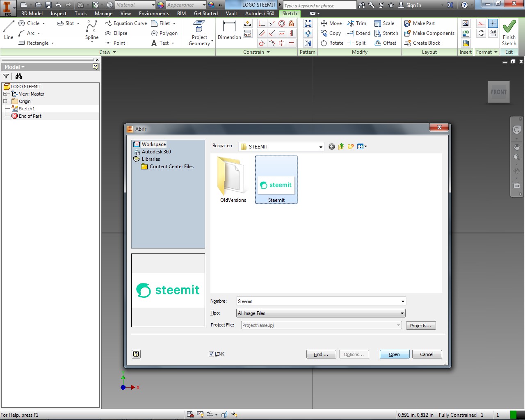Expand the View: Master node
Image resolution: width=525 pixels, height=420 pixels.
point(6,94)
